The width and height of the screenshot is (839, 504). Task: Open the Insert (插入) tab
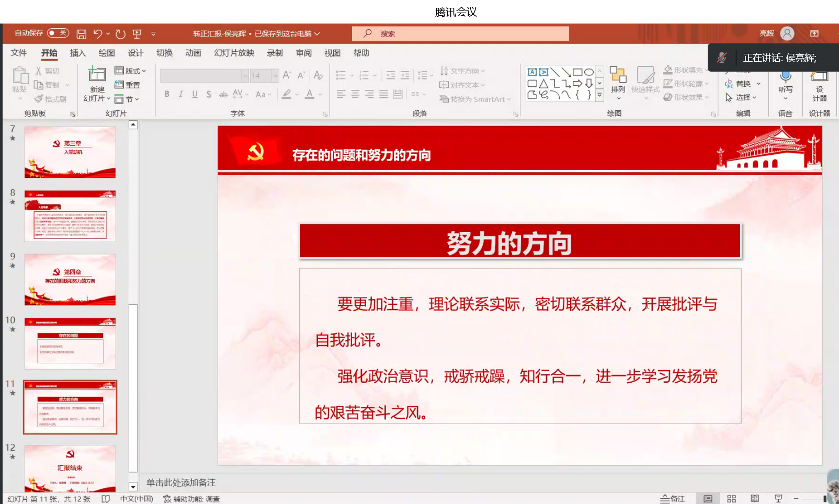click(77, 53)
